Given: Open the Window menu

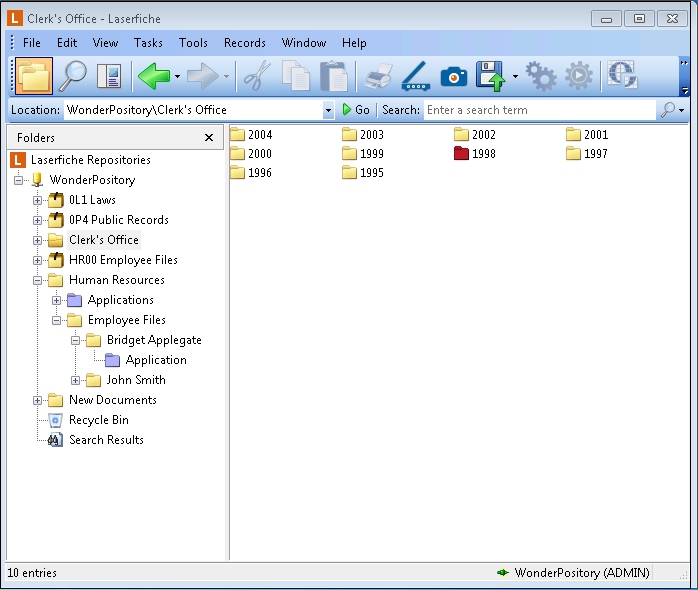Looking at the screenshot, I should (x=304, y=43).
